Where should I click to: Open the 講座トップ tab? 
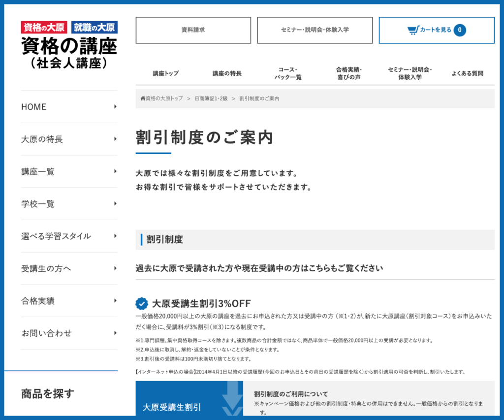click(x=165, y=73)
